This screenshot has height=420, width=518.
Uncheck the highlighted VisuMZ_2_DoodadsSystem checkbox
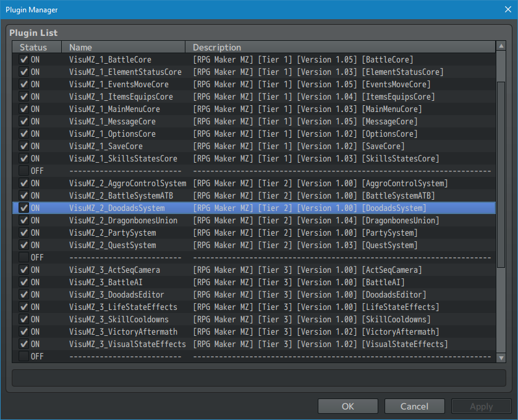(24, 208)
